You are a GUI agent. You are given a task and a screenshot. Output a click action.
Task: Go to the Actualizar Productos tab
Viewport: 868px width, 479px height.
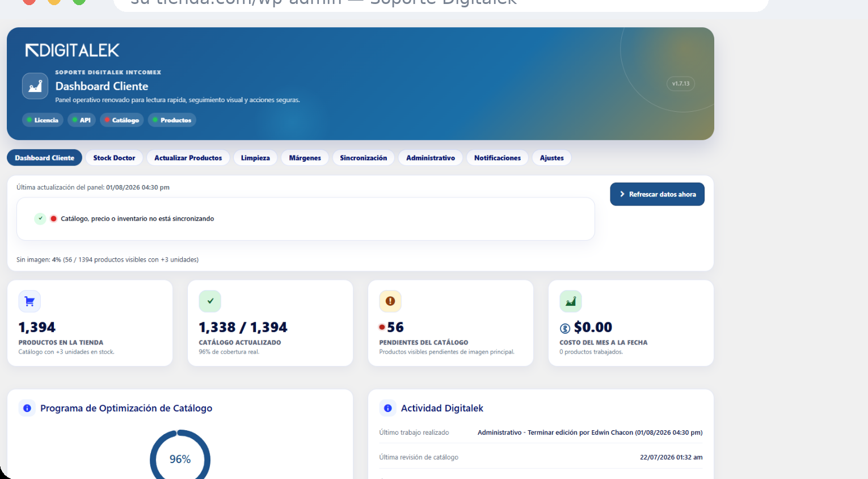188,158
